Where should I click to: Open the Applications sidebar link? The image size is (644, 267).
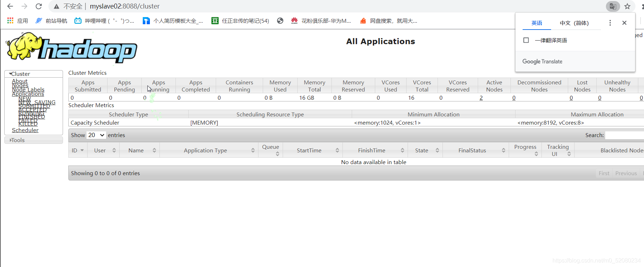(28, 94)
